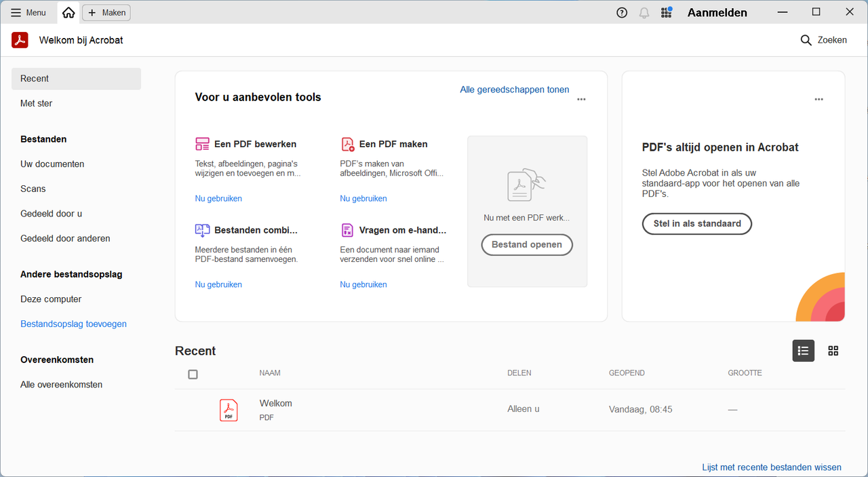Sort by GEOPEND column header
Screen dimensions: 868x477
click(x=627, y=373)
